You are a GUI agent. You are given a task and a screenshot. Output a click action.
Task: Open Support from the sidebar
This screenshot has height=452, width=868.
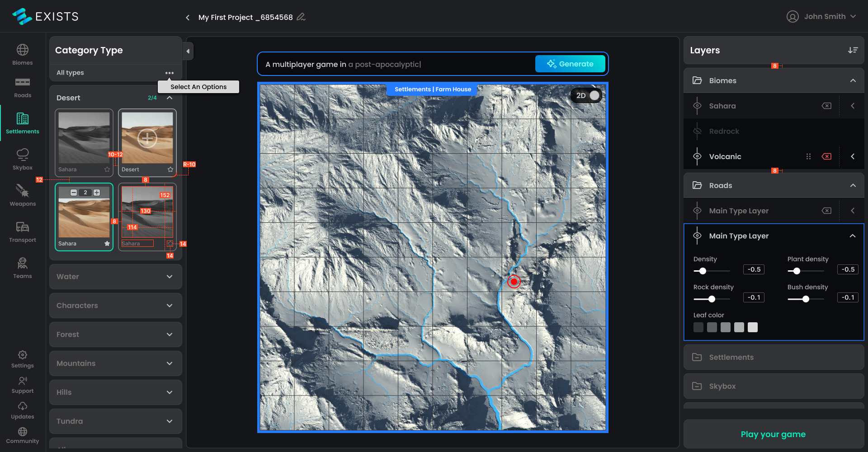pyautogui.click(x=23, y=385)
